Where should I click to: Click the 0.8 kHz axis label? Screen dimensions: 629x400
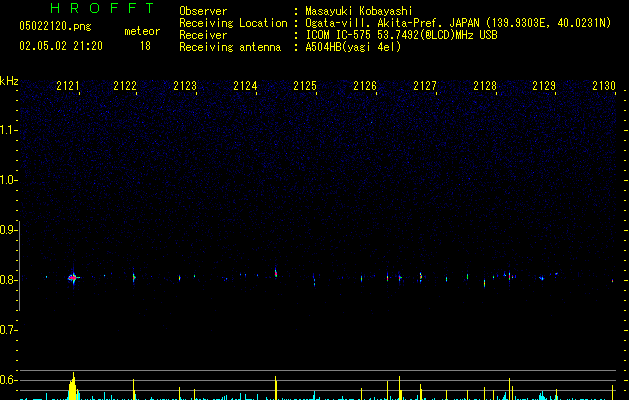(8, 280)
